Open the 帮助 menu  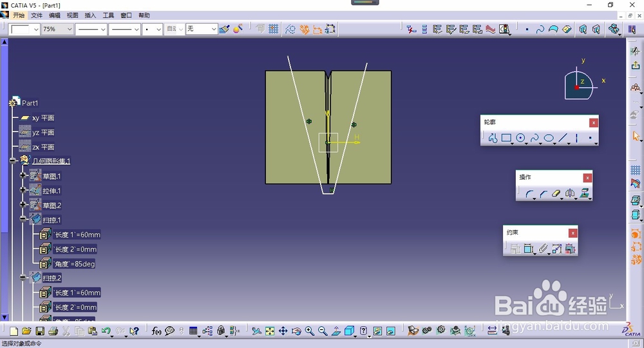coord(144,15)
